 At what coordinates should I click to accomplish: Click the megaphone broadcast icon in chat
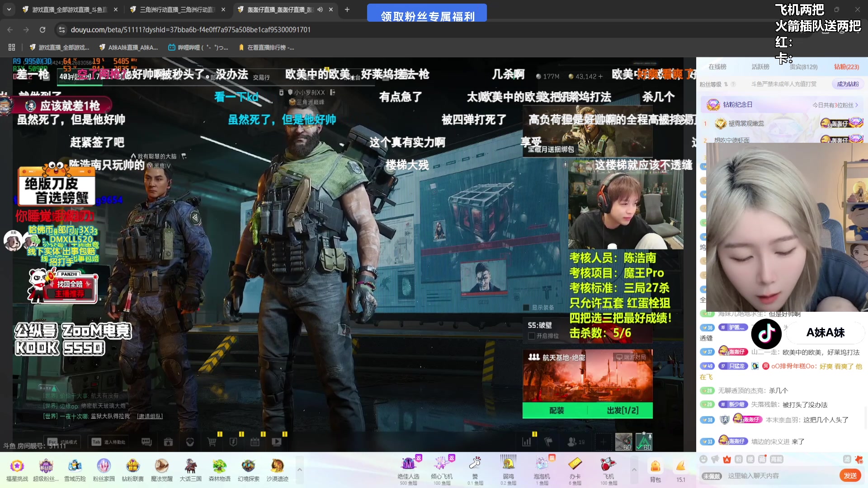(715, 460)
